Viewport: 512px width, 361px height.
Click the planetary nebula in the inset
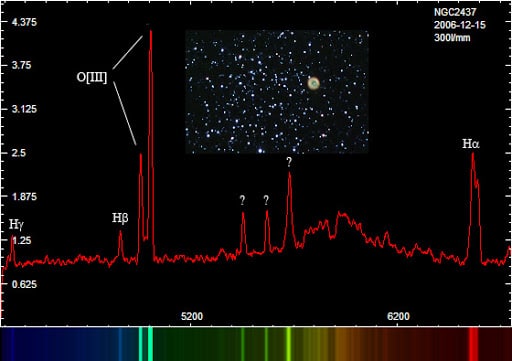pos(313,84)
